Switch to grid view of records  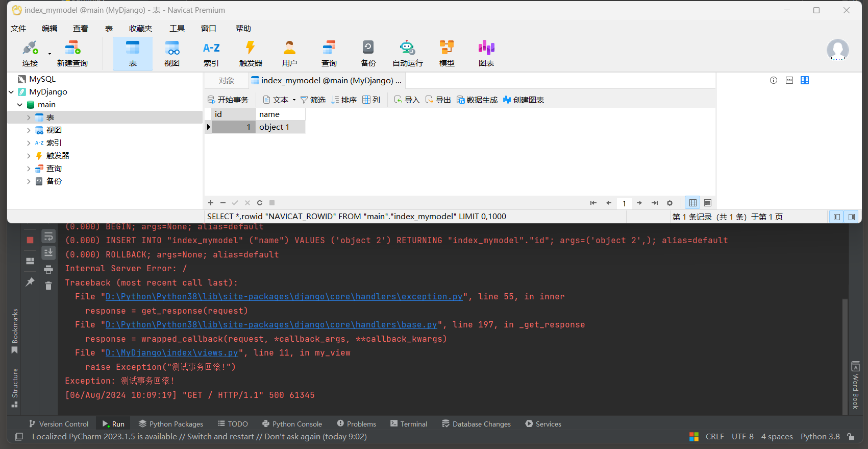[x=692, y=203]
